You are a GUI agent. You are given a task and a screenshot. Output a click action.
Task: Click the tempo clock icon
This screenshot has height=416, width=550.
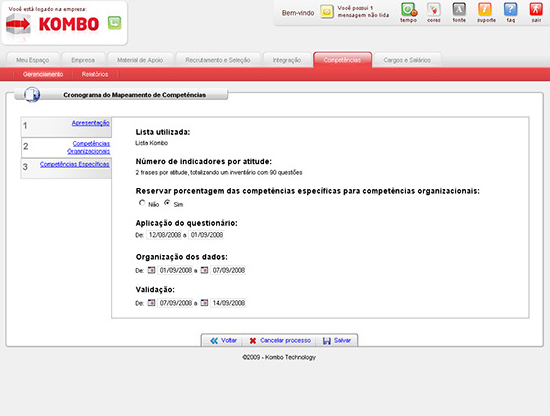409,10
